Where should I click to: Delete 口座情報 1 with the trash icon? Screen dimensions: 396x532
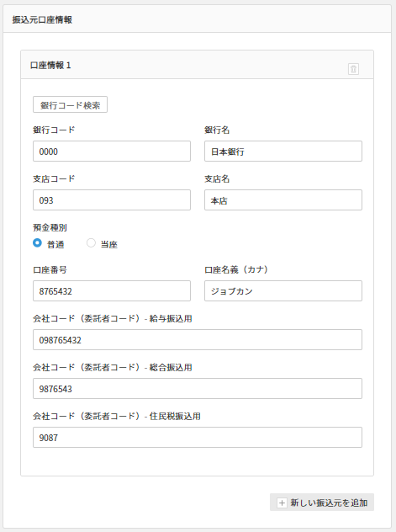[353, 69]
